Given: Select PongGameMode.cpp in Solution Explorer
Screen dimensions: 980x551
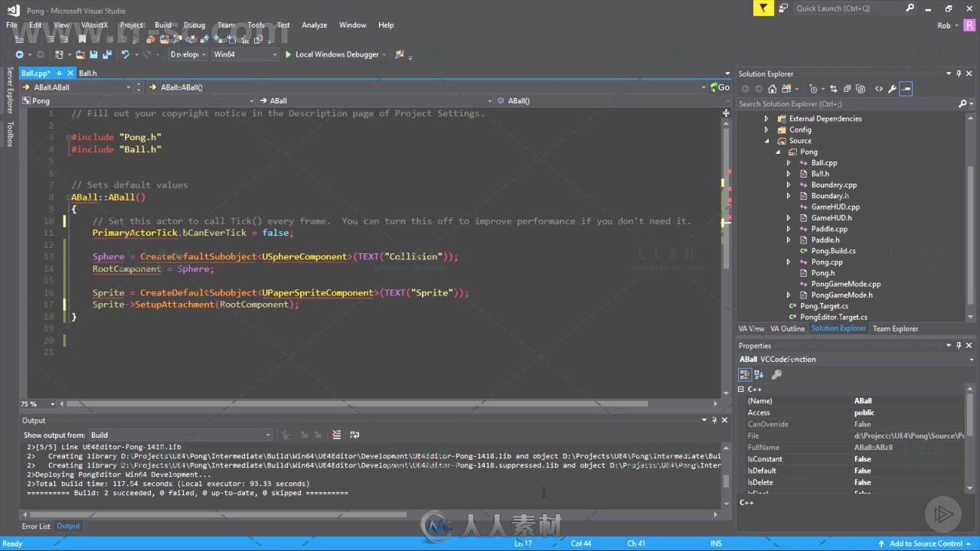Looking at the screenshot, I should point(845,284).
